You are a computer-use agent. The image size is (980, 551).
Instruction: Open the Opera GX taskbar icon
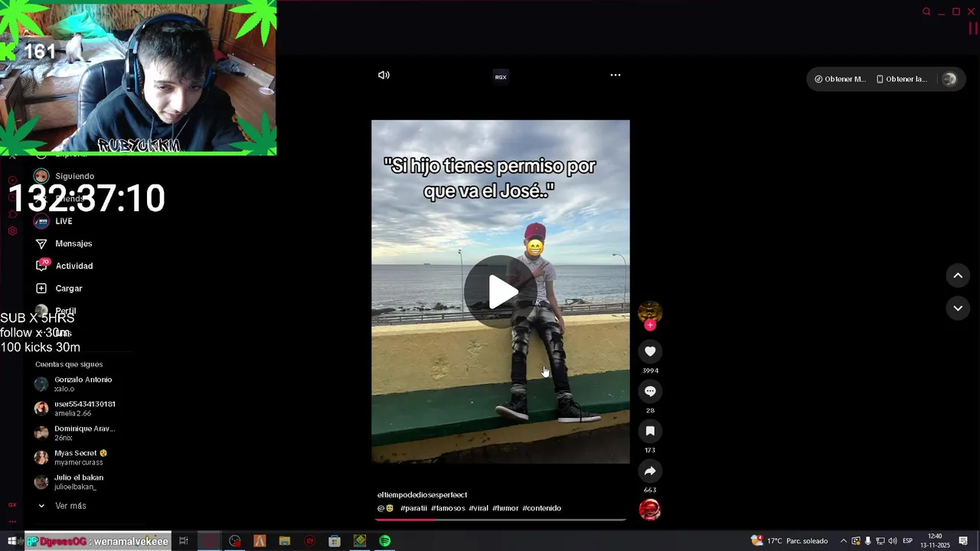(209, 541)
